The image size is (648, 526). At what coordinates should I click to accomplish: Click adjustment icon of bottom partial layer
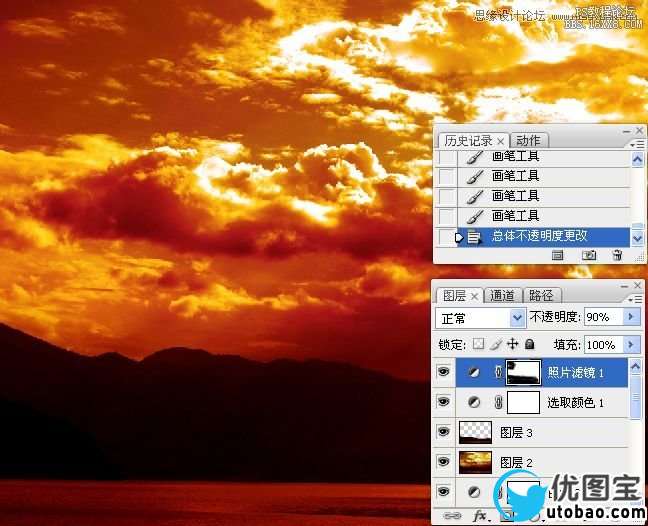point(474,492)
